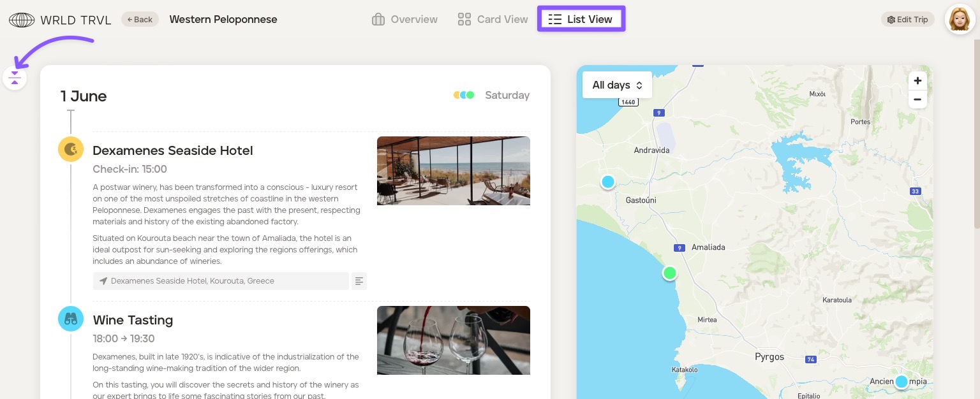Image resolution: width=980 pixels, height=399 pixels.
Task: Open notes icon beside hotel address
Action: tap(359, 281)
